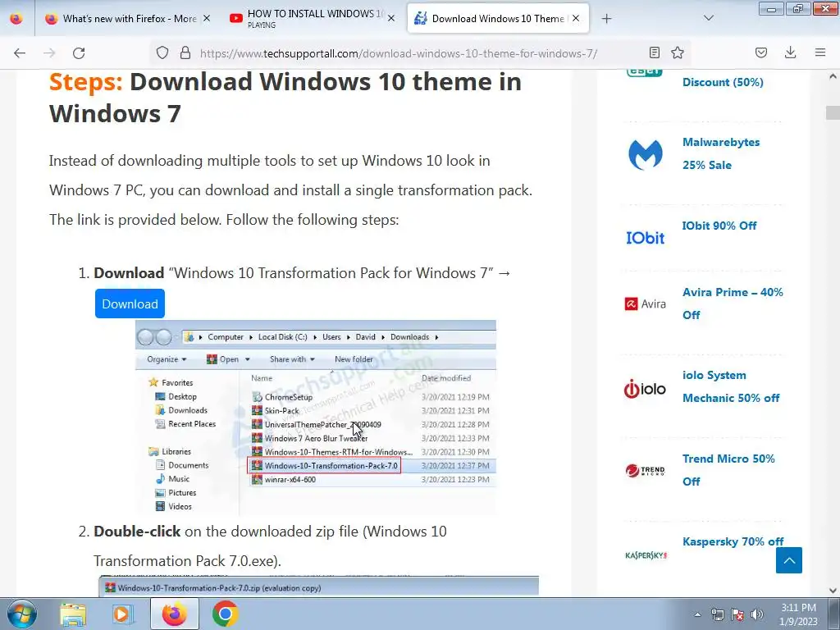Screen dimensions: 840x630
Task: Click the Trend Micro logo
Action: (645, 470)
